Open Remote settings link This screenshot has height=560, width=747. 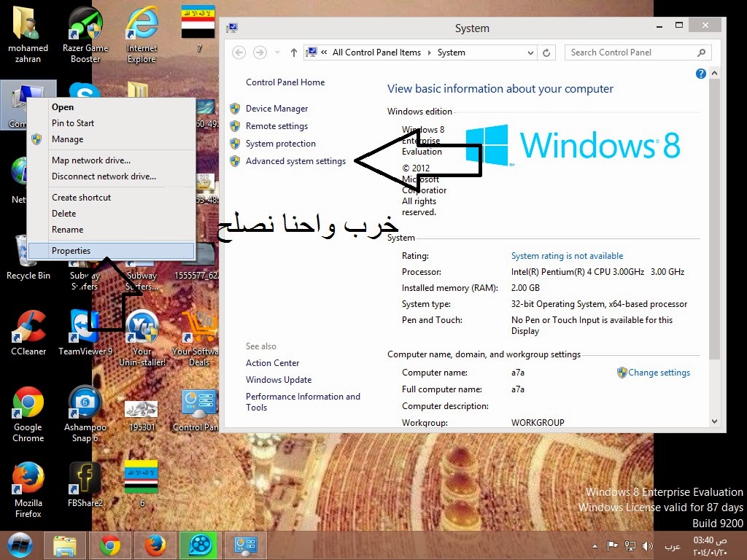pos(276,126)
